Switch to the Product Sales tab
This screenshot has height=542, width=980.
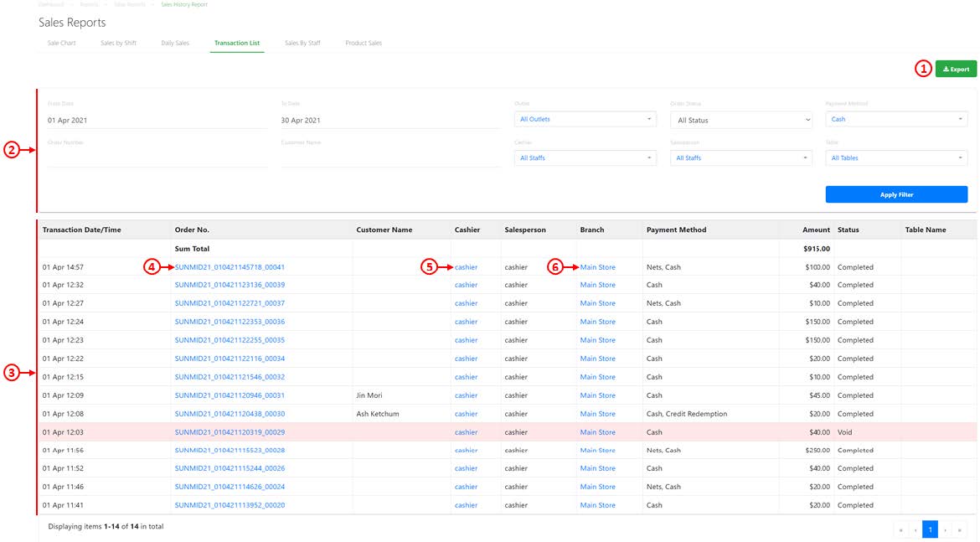click(x=363, y=43)
